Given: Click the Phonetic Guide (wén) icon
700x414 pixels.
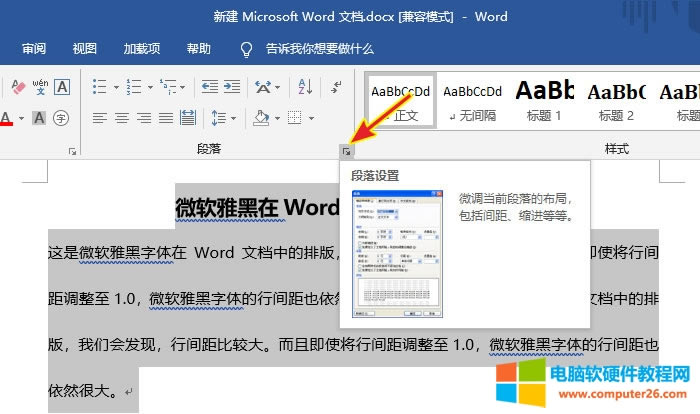Looking at the screenshot, I should (39, 87).
